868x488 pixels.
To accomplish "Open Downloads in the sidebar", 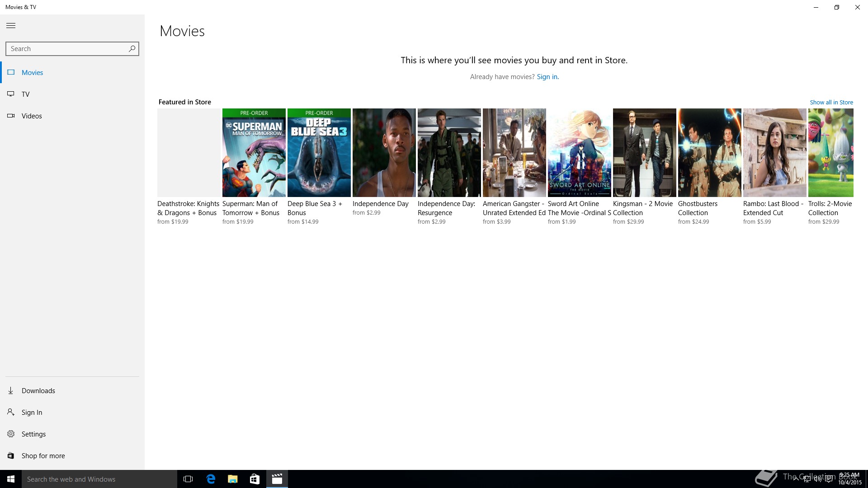I will 72,390.
